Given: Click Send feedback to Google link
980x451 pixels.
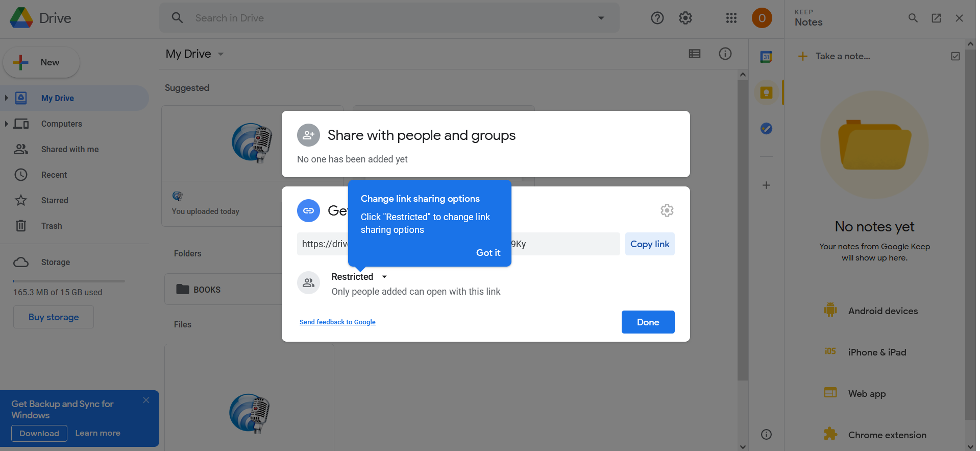Looking at the screenshot, I should [x=337, y=322].
